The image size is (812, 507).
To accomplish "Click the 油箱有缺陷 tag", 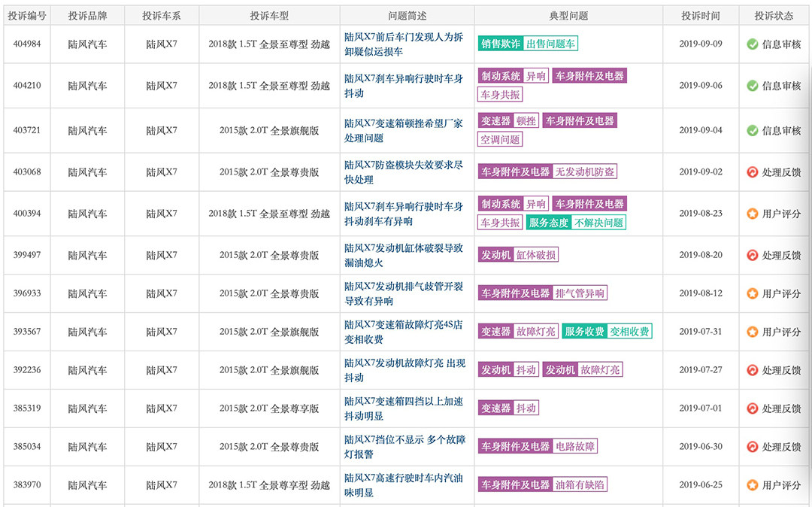I will click(580, 485).
